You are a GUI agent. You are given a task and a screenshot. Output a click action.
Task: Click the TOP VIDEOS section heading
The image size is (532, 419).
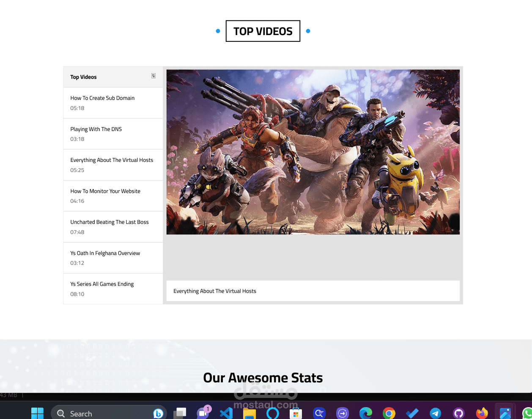point(263,31)
